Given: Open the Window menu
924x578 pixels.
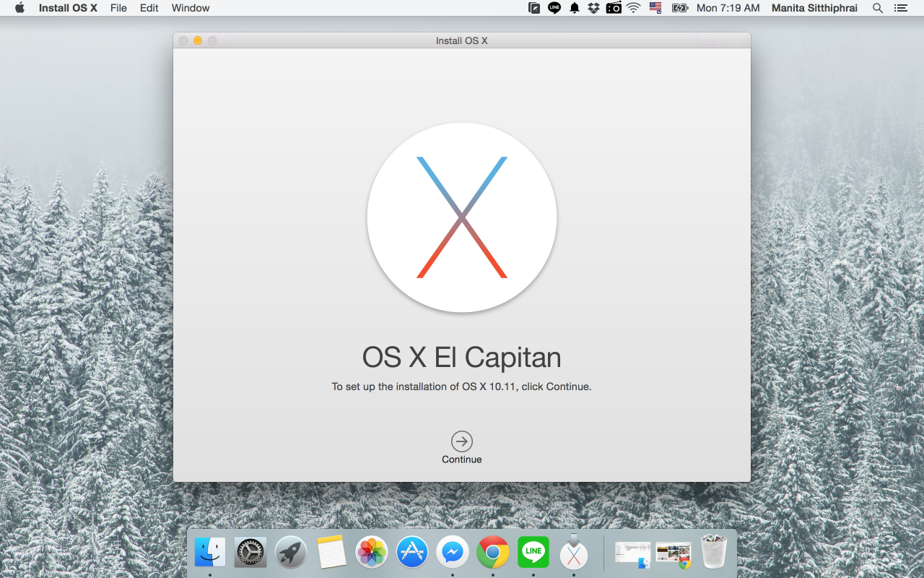Looking at the screenshot, I should 191,8.
